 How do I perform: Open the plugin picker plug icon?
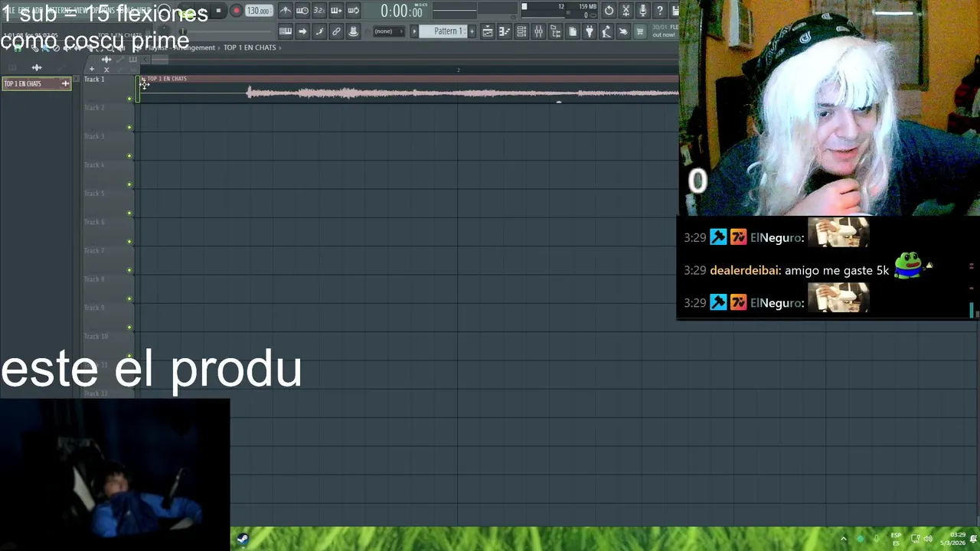590,31
